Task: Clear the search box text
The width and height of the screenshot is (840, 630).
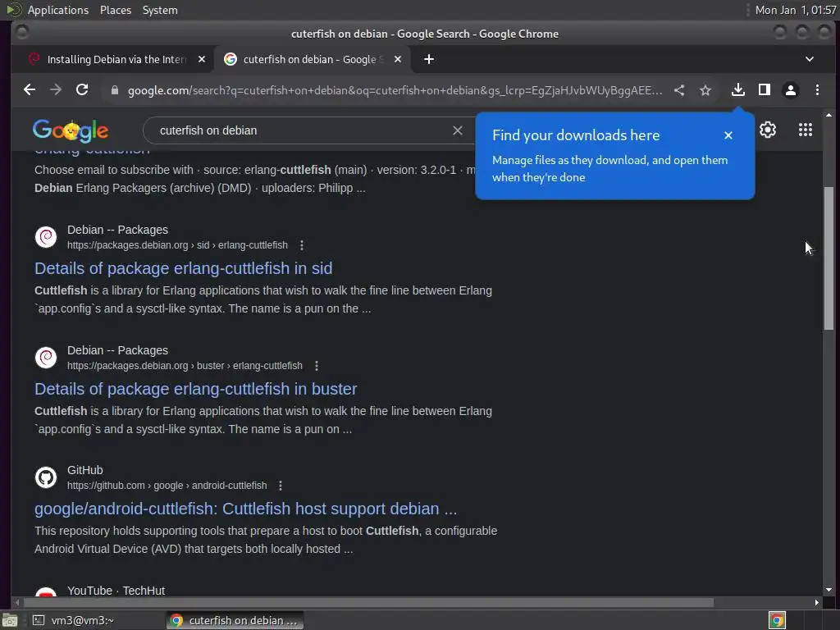Action: pyautogui.click(x=458, y=130)
